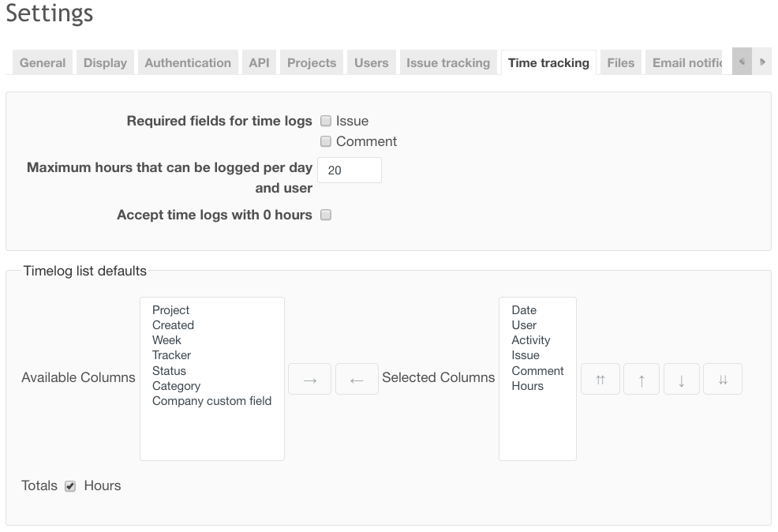Move selected column down one position
The width and height of the screenshot is (778, 532).
point(682,380)
